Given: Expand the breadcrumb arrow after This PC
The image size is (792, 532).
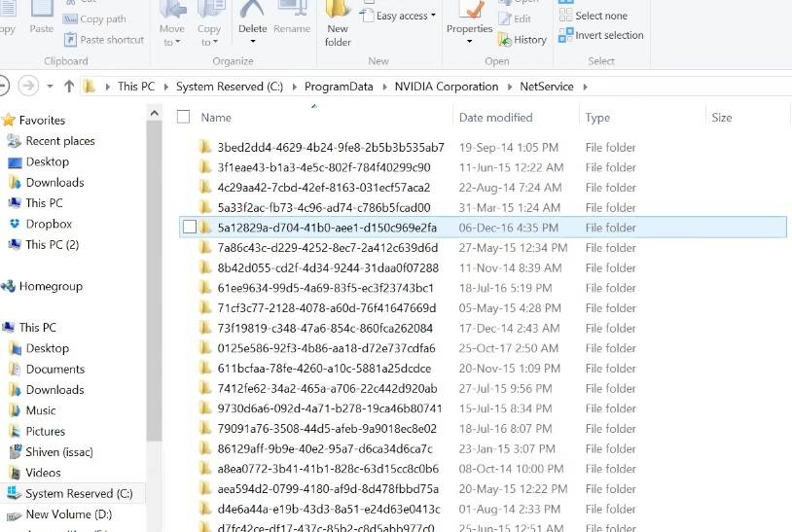Looking at the screenshot, I should (165, 87).
